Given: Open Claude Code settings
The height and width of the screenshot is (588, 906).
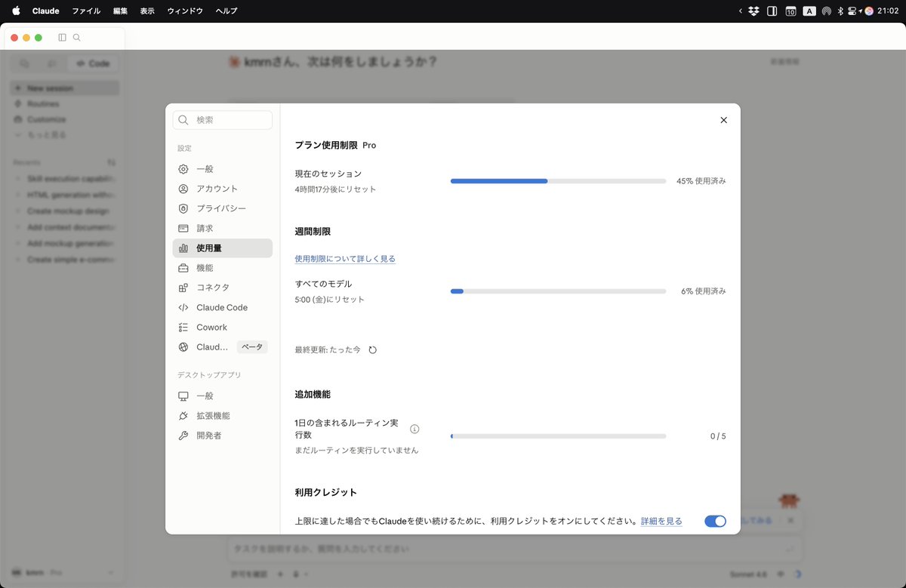Looking at the screenshot, I should (x=222, y=307).
